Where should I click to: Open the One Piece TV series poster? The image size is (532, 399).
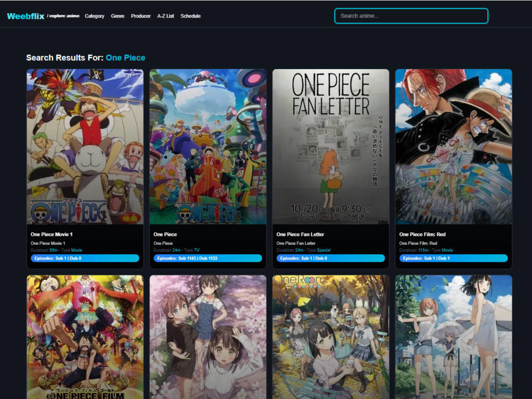(207, 147)
